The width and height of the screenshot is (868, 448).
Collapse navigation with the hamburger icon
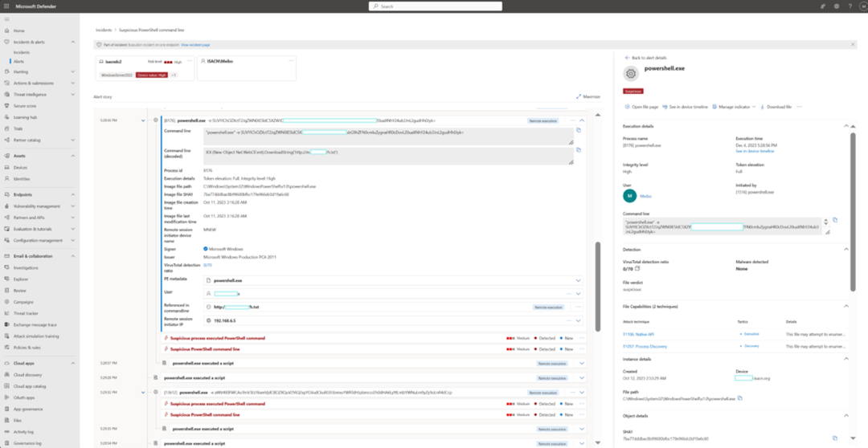click(6, 18)
